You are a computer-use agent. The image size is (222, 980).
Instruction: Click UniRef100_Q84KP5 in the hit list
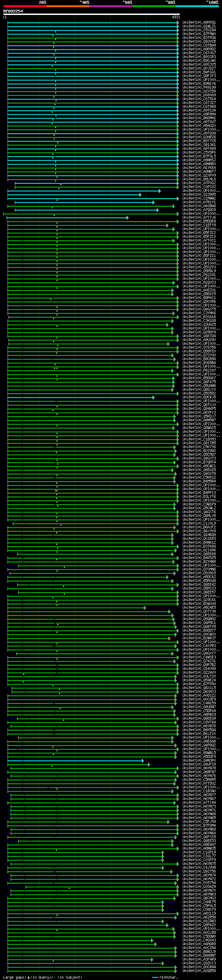199,408
